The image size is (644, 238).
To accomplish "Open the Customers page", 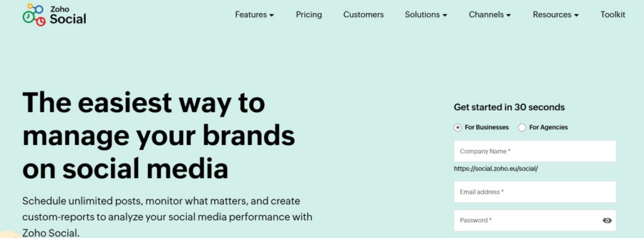I will (x=364, y=15).
